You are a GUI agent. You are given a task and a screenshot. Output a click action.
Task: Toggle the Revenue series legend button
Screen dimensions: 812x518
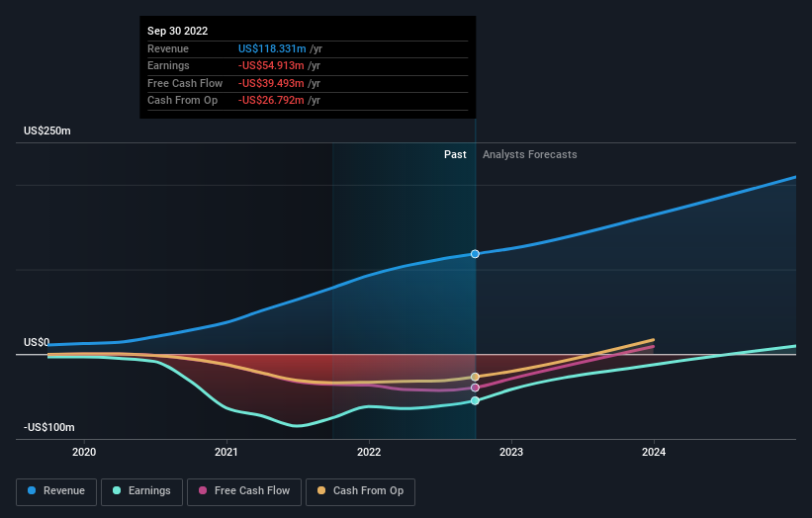56,491
